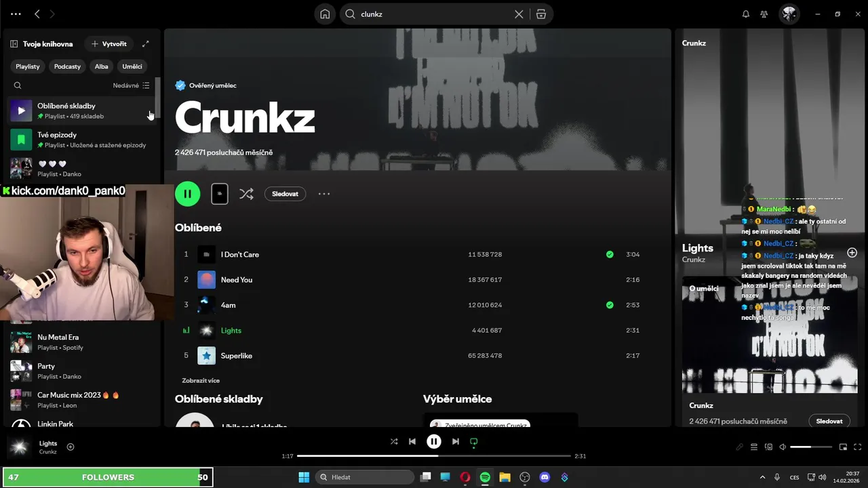Screen dimensions: 868x488
Task: Pause playback in the player bar
Action: [434, 441]
